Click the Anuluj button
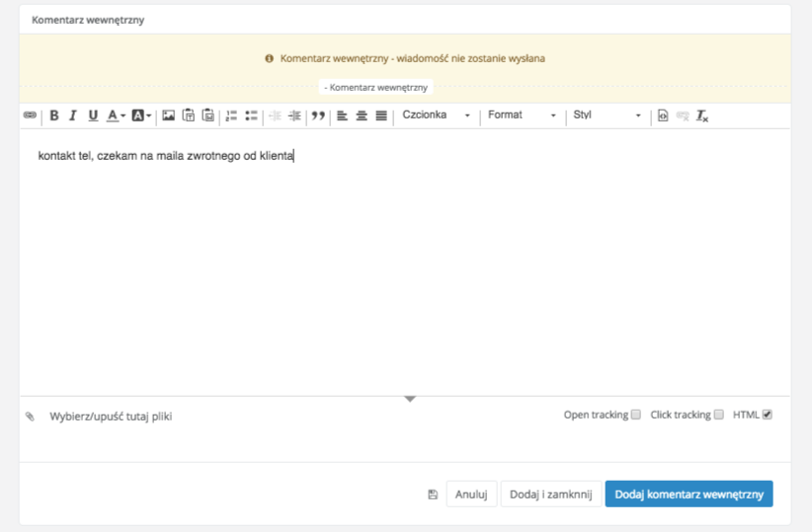The width and height of the screenshot is (812, 532). pos(471,494)
